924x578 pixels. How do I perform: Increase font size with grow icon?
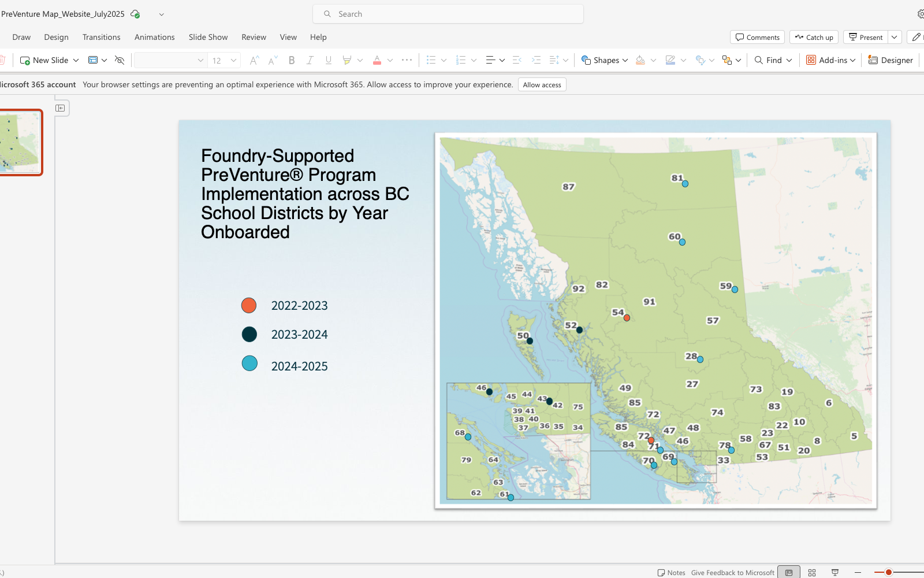pyautogui.click(x=254, y=60)
